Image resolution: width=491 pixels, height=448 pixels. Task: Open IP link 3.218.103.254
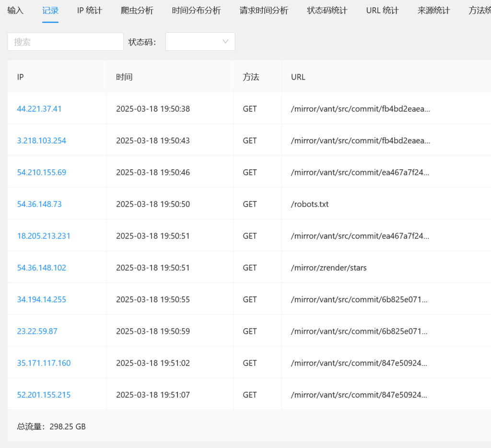(x=42, y=141)
